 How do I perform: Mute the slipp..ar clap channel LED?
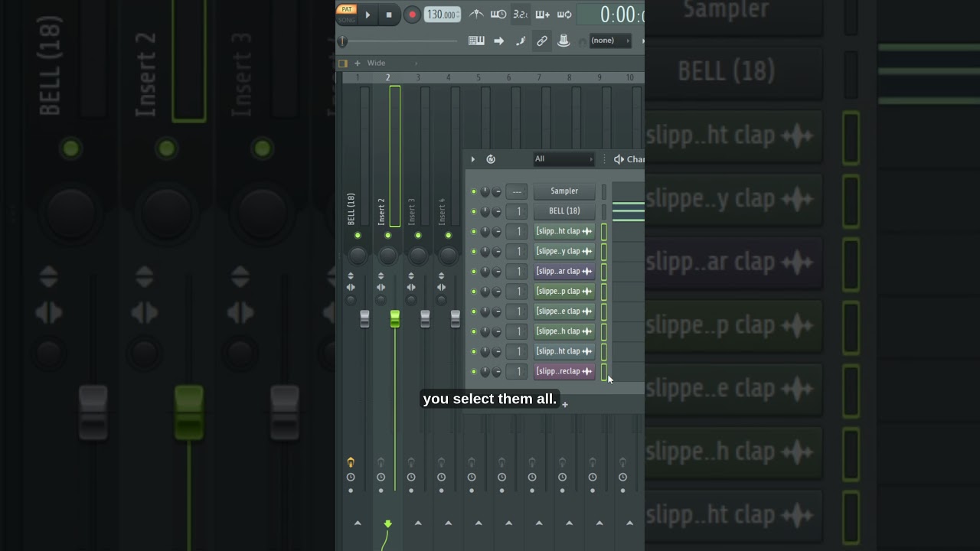[474, 271]
